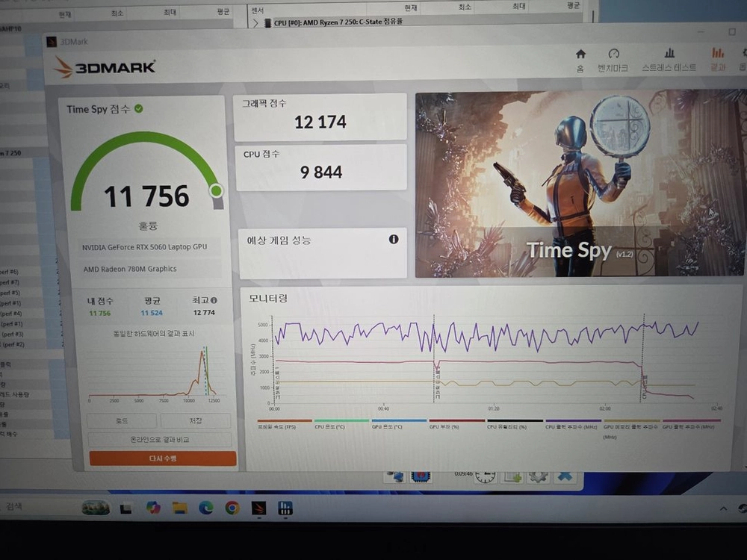Select the perf #2 row in the left window
The image size is (747, 560).
(x=31, y=344)
